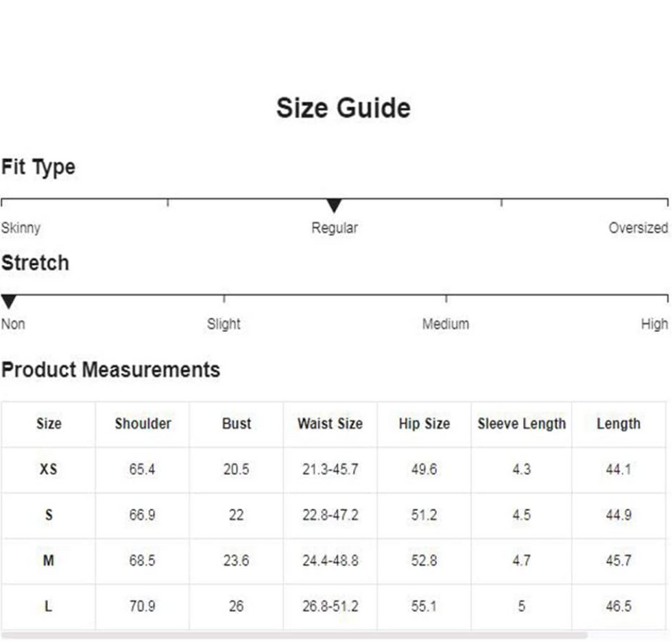Click the horizontal scrollbar below the table
The image size is (672, 642).
[x=295, y=635]
